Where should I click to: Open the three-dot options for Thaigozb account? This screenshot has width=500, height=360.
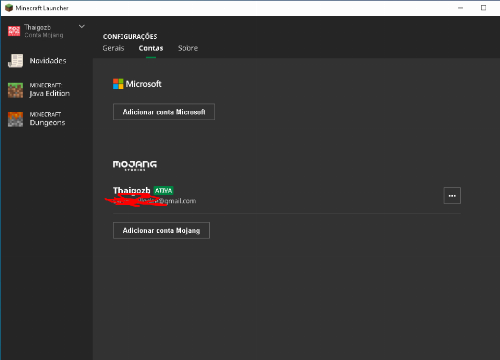point(452,196)
